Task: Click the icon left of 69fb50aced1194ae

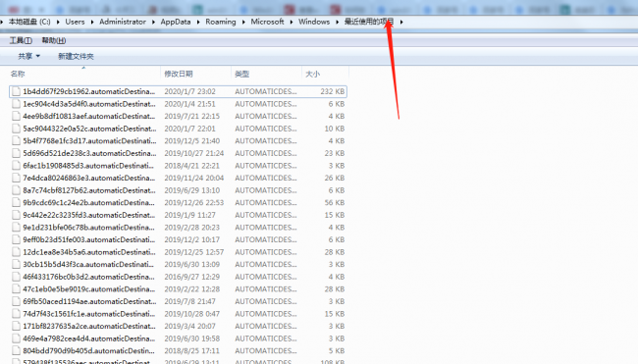Action: [16, 301]
